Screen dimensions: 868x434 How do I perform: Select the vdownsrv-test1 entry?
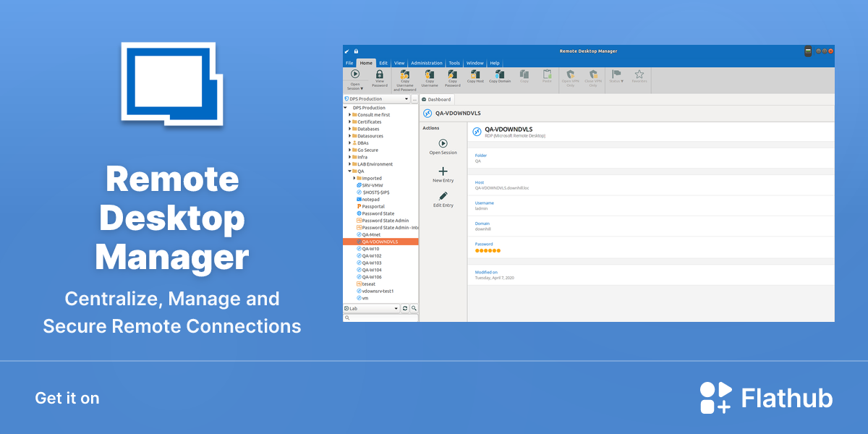(x=375, y=291)
